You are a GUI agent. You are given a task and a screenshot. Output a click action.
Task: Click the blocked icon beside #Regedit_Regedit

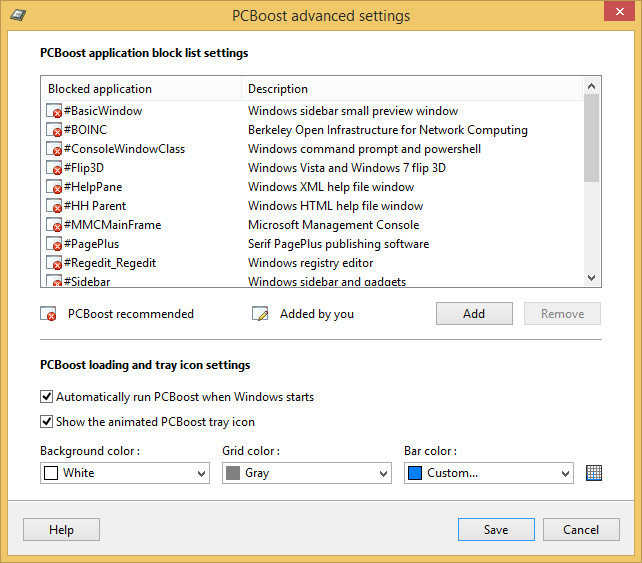point(54,263)
